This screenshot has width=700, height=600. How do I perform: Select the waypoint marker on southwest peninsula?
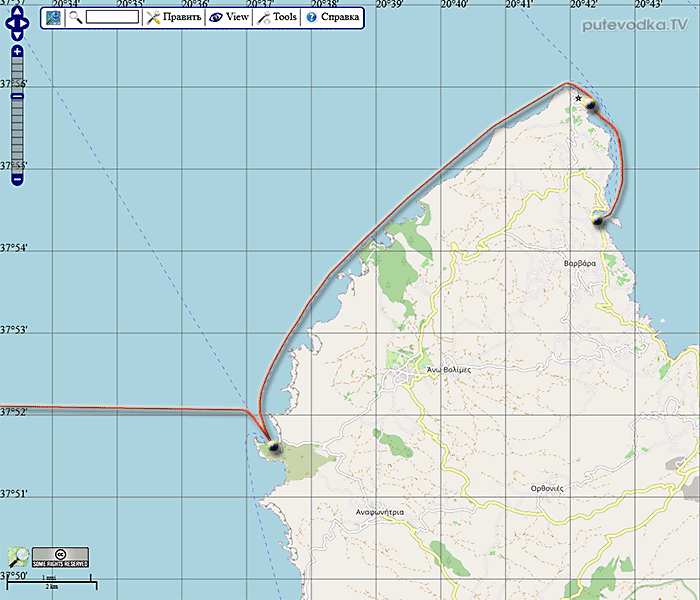273,446
